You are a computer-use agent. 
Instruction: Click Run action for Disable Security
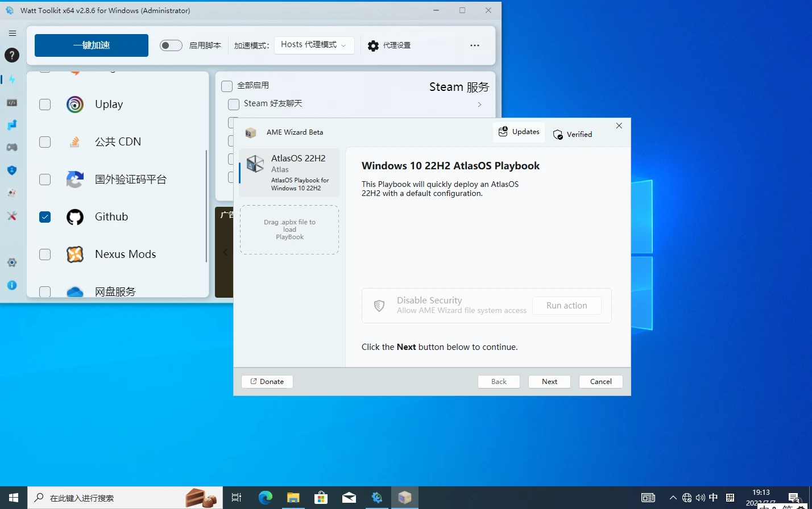566,306
